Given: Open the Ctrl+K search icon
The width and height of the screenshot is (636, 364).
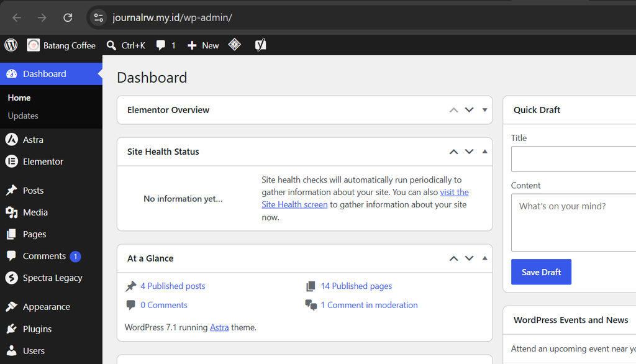Looking at the screenshot, I should [111, 45].
